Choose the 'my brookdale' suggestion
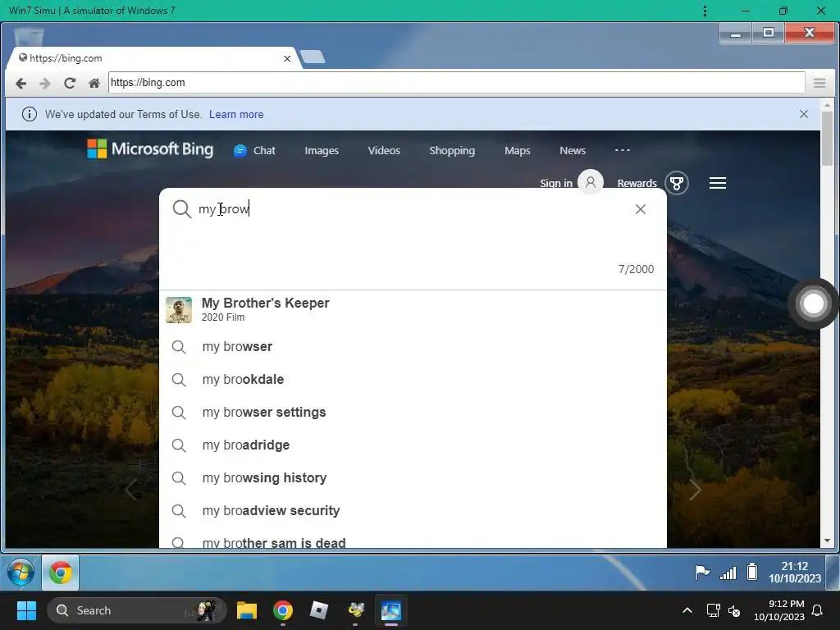This screenshot has width=840, height=630. click(413, 379)
